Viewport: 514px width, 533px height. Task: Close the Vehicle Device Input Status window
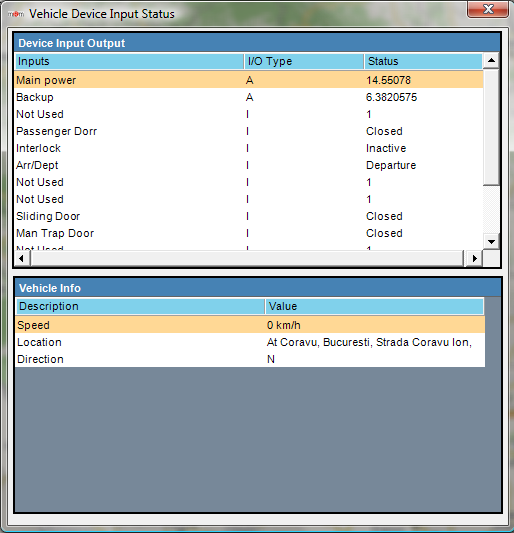click(x=488, y=9)
